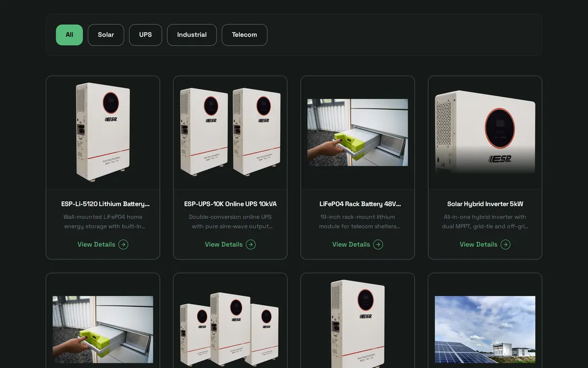Image resolution: width=588 pixels, height=368 pixels.
Task: Click LiFePO4 Rack Battery 48V title
Action: click(x=360, y=204)
